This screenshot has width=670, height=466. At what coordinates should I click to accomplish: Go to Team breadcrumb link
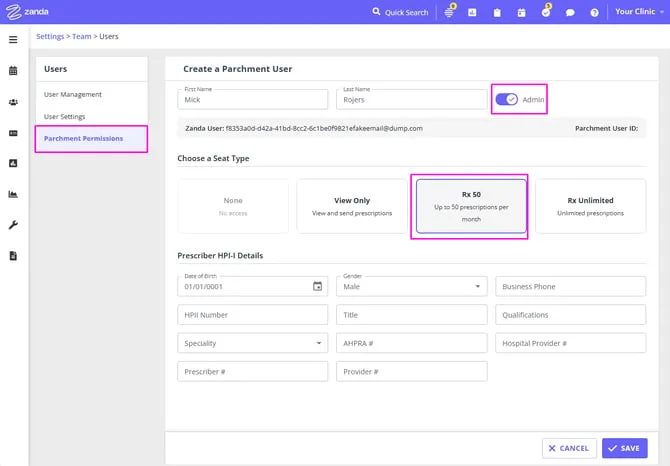(82, 36)
